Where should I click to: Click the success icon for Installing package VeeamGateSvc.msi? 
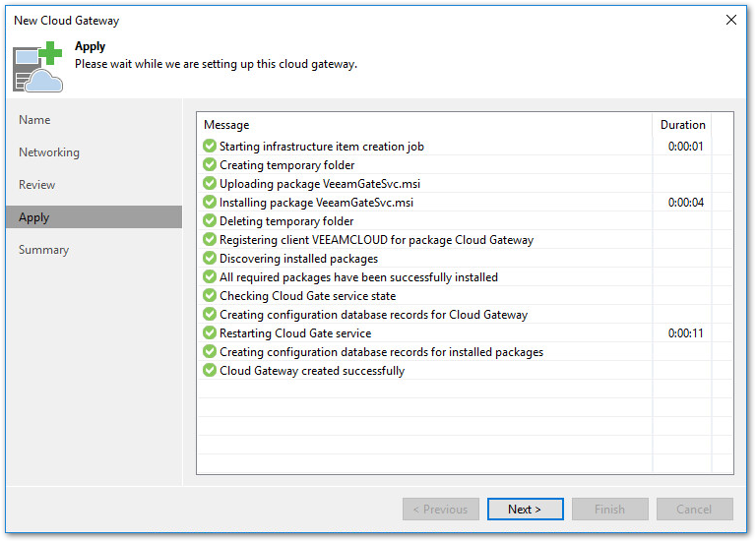tap(210, 203)
